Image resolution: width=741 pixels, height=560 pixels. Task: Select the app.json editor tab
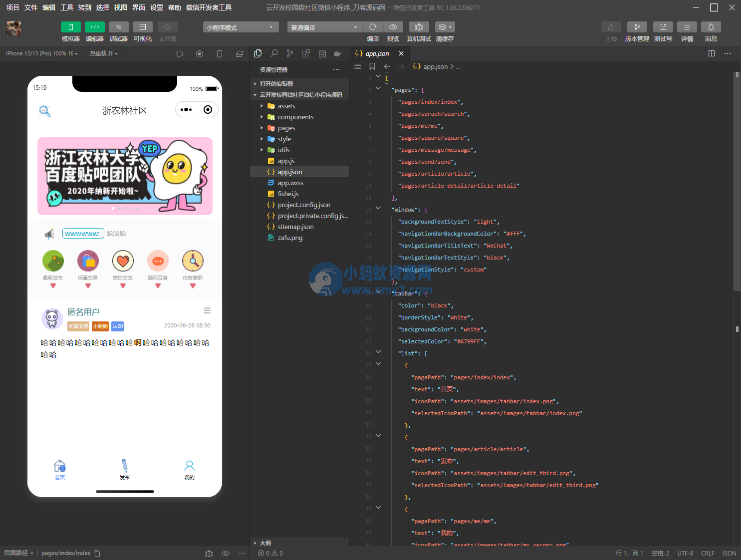(376, 53)
